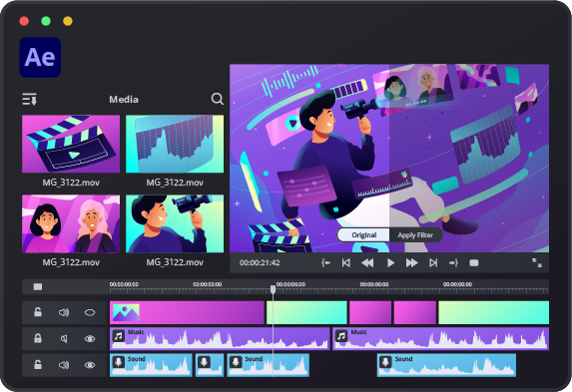Expand preview to fullscreen arrows icon
Image resolution: width=572 pixels, height=392 pixels.
coord(537,263)
